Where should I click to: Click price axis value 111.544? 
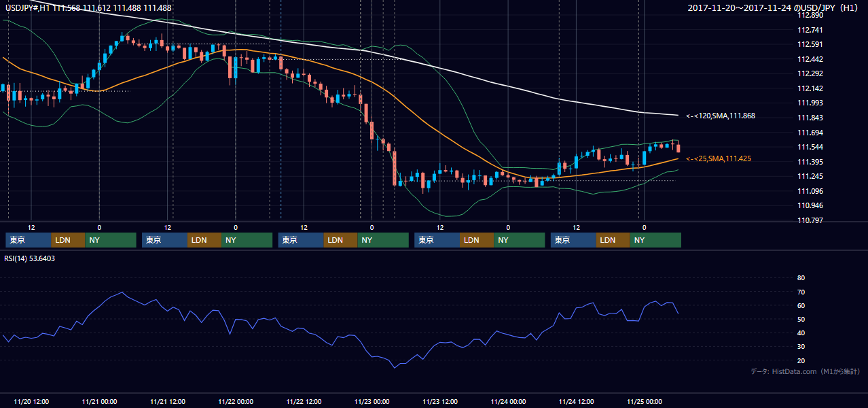[x=810, y=147]
